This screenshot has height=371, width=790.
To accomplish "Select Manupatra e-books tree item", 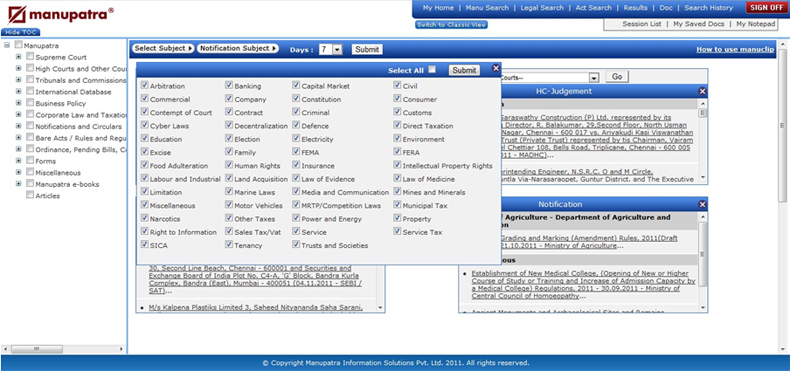I will pyautogui.click(x=67, y=184).
